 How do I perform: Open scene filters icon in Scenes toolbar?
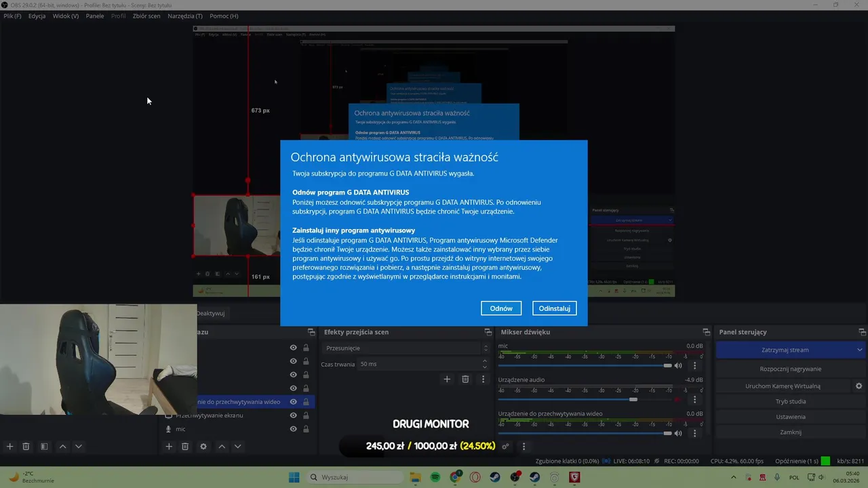coord(44,447)
